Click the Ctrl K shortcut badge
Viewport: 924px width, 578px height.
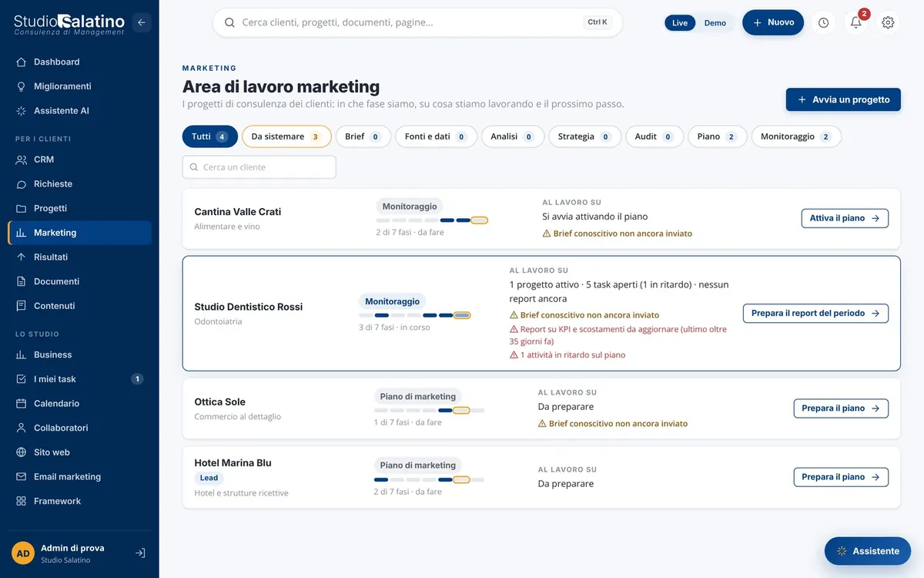pos(598,22)
